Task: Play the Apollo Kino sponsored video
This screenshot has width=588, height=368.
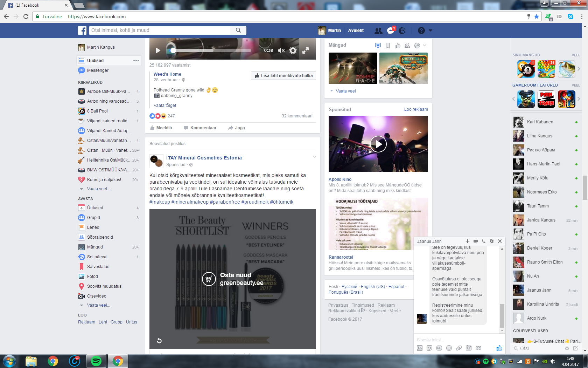Action: pyautogui.click(x=378, y=144)
